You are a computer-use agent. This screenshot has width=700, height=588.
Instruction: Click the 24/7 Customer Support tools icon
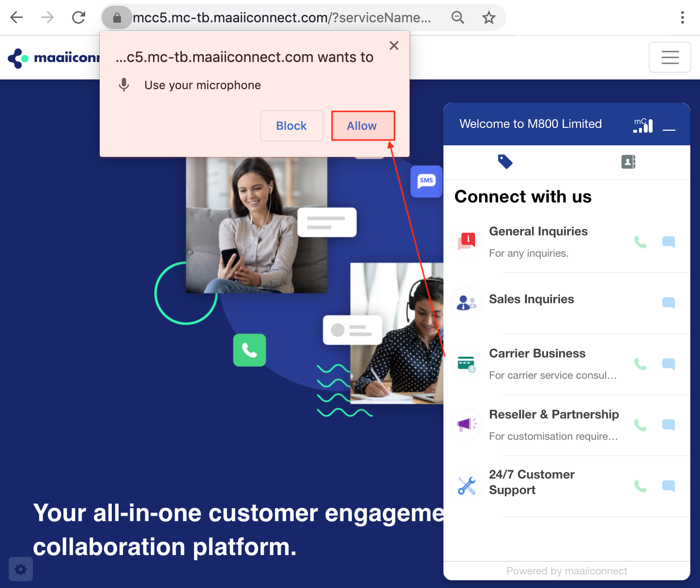[x=467, y=486]
